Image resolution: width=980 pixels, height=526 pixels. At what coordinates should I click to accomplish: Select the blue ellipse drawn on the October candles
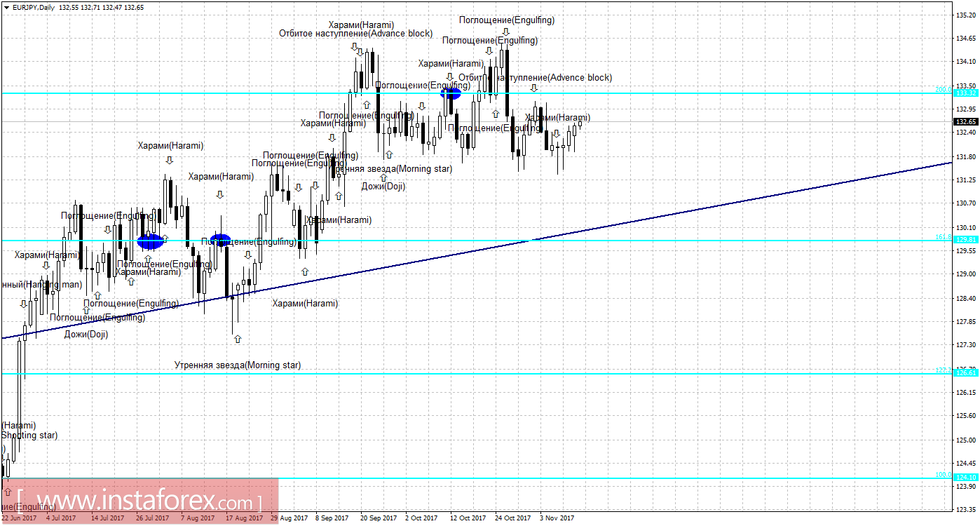click(452, 93)
